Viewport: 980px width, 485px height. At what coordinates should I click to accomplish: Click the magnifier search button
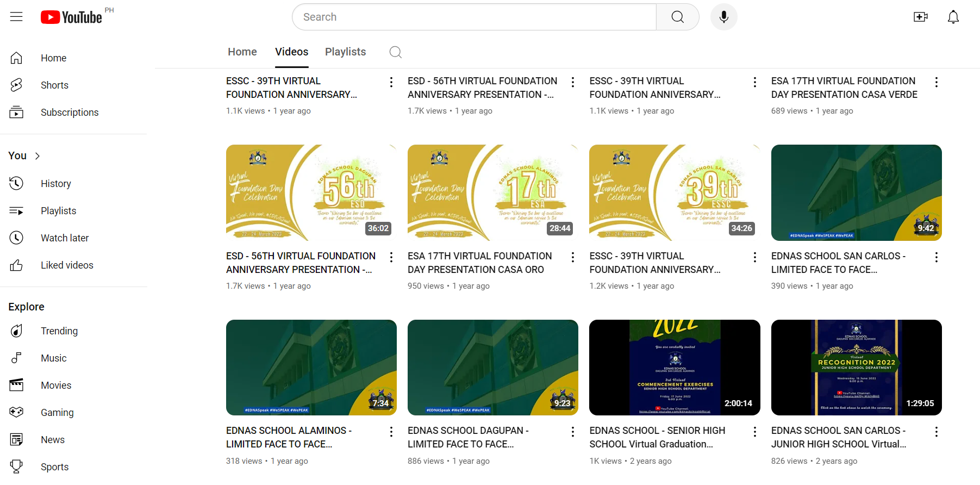pyautogui.click(x=678, y=17)
